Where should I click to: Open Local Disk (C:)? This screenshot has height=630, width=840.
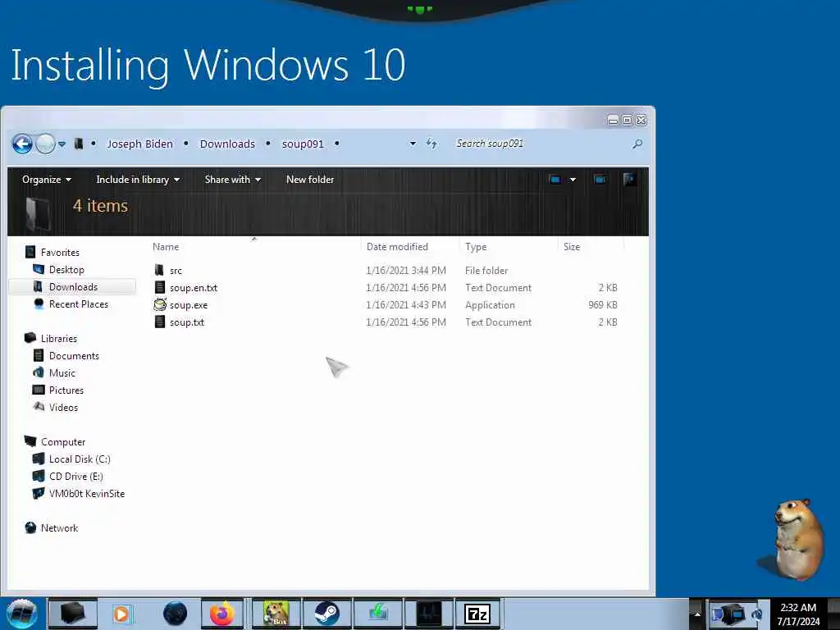click(80, 459)
